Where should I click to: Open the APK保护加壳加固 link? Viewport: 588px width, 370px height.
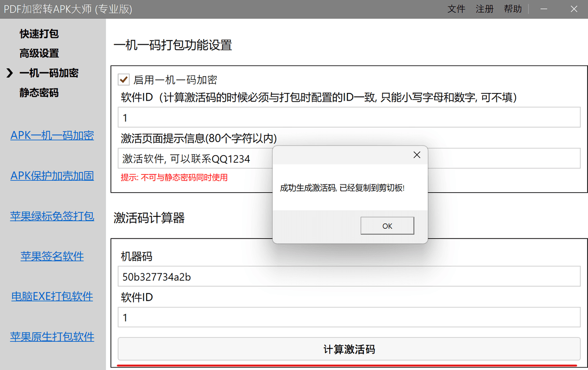coord(52,176)
